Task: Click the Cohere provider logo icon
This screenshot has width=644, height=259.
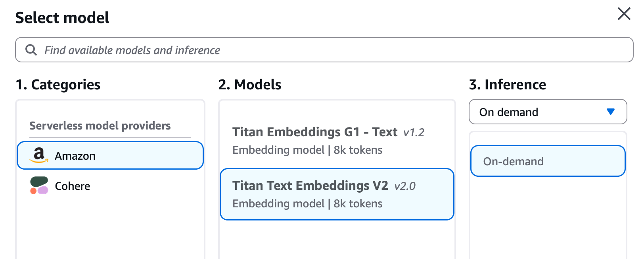Action: tap(38, 186)
